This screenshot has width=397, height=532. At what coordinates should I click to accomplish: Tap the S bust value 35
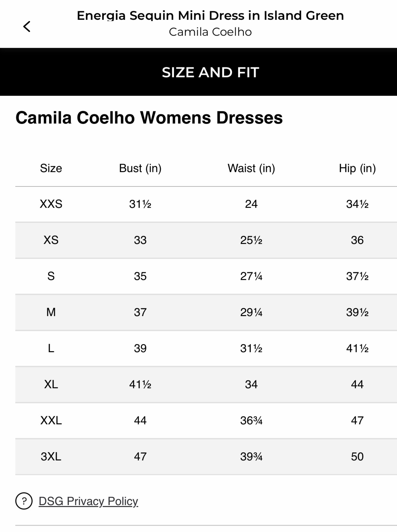pos(140,276)
